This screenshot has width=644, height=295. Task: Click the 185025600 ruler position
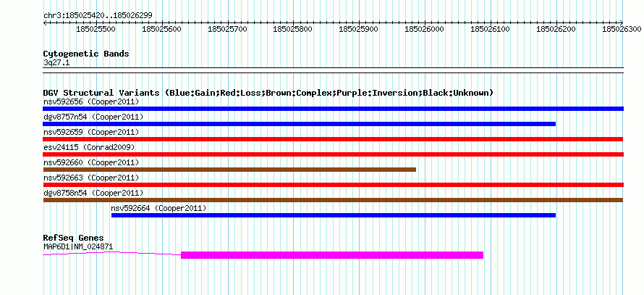[162, 29]
